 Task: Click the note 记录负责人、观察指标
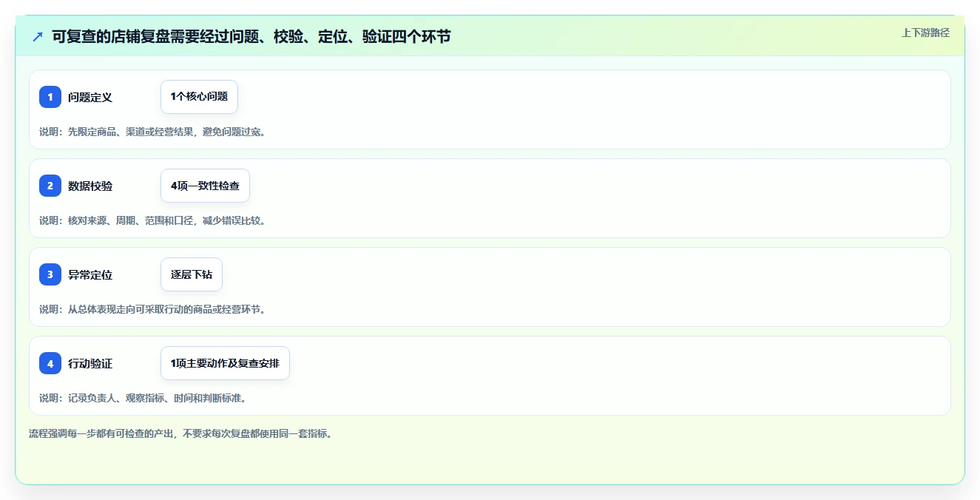click(x=143, y=398)
